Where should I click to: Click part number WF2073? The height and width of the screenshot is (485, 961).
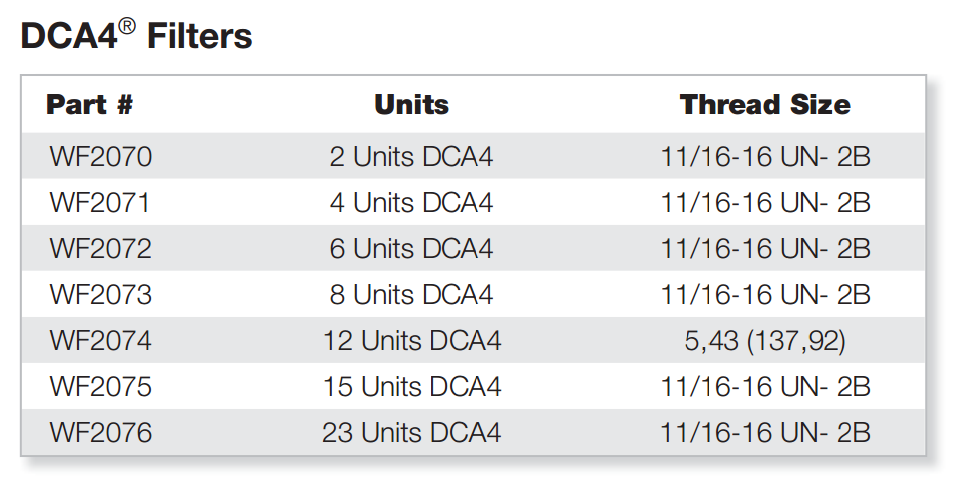(101, 294)
